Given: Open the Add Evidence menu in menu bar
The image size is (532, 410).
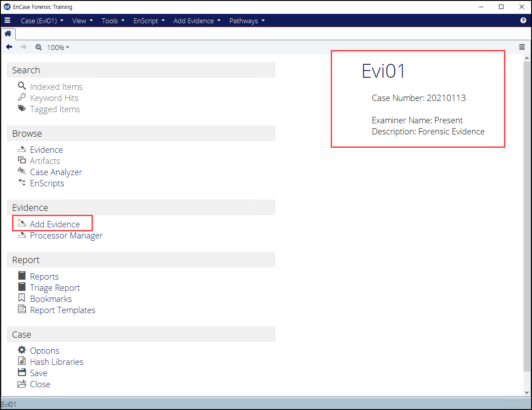Looking at the screenshot, I should coord(197,21).
